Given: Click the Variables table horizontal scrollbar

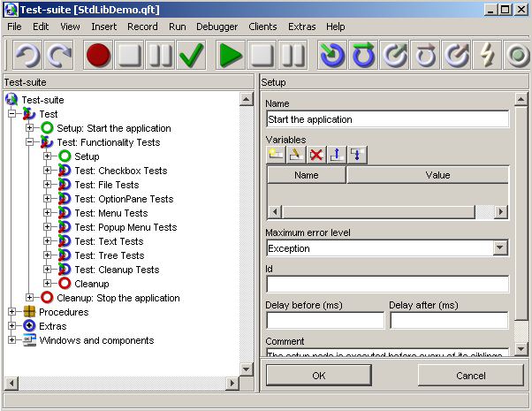Looking at the screenshot, I should [x=380, y=212].
